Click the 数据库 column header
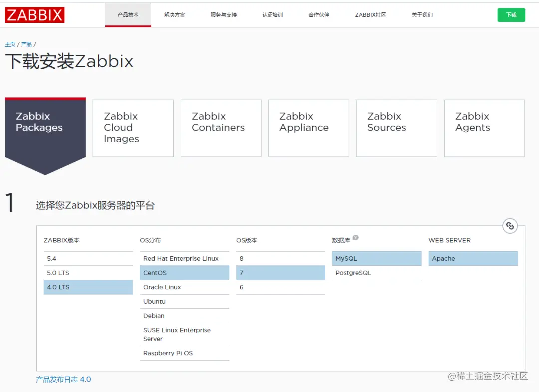 coord(341,240)
